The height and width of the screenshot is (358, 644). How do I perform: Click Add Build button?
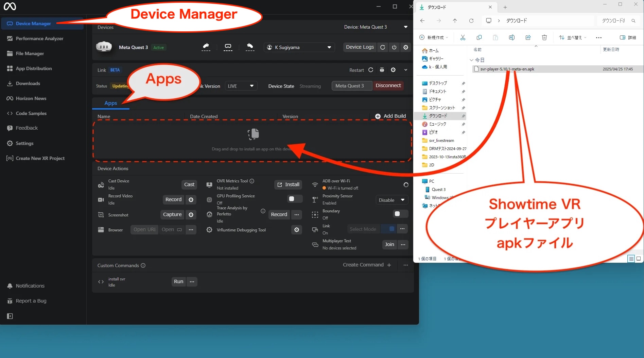390,116
